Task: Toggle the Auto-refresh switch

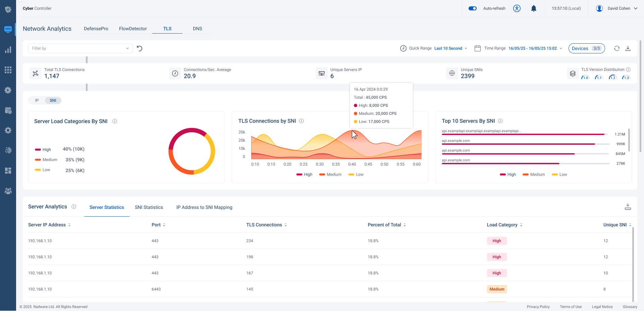Action: (473, 8)
